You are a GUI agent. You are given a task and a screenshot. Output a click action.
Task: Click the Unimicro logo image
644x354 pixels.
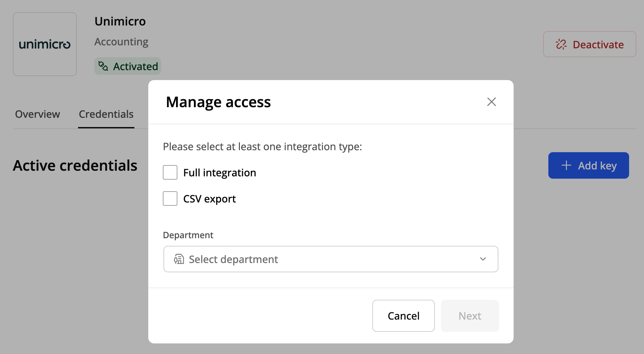45,44
